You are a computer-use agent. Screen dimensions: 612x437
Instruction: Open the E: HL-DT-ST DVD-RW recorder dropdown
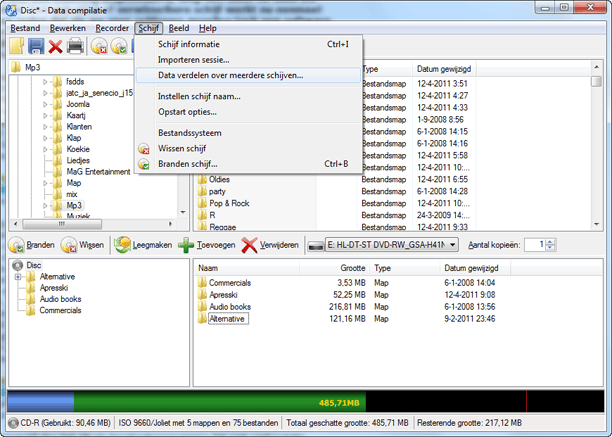click(391, 245)
